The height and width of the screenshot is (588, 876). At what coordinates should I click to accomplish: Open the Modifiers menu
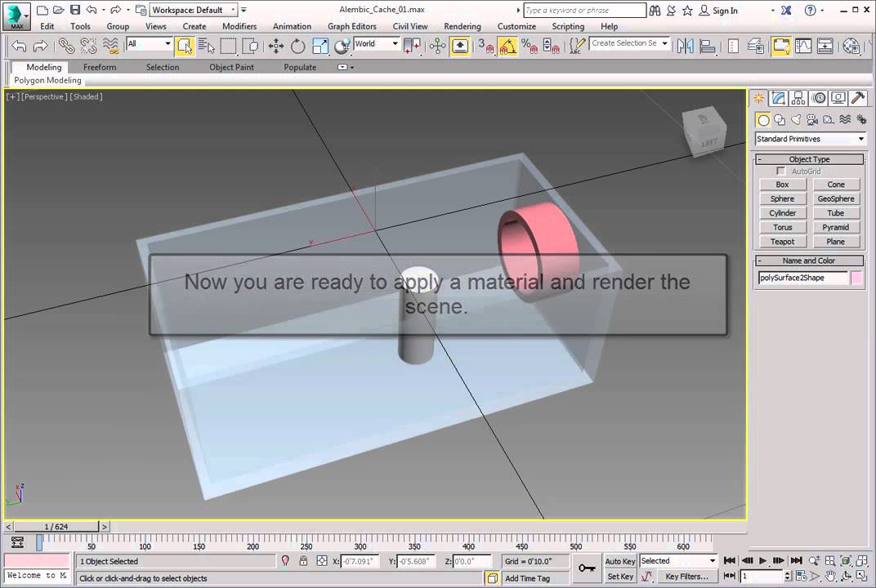239,26
